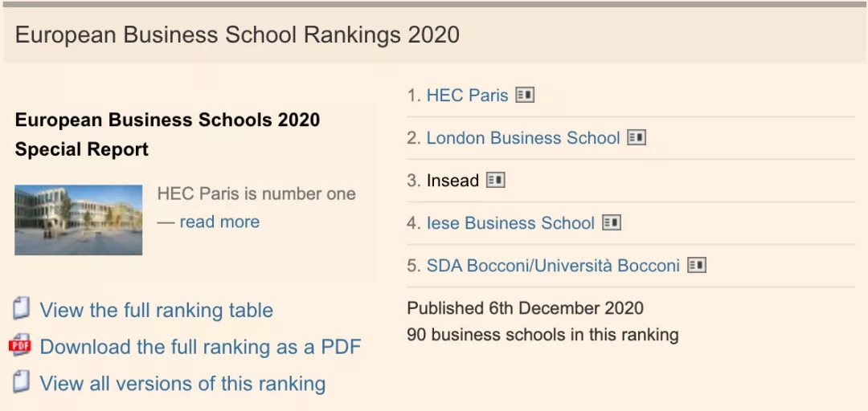The width and height of the screenshot is (868, 411).
Task: Click the document icon beside all versions link
Action: (x=22, y=382)
